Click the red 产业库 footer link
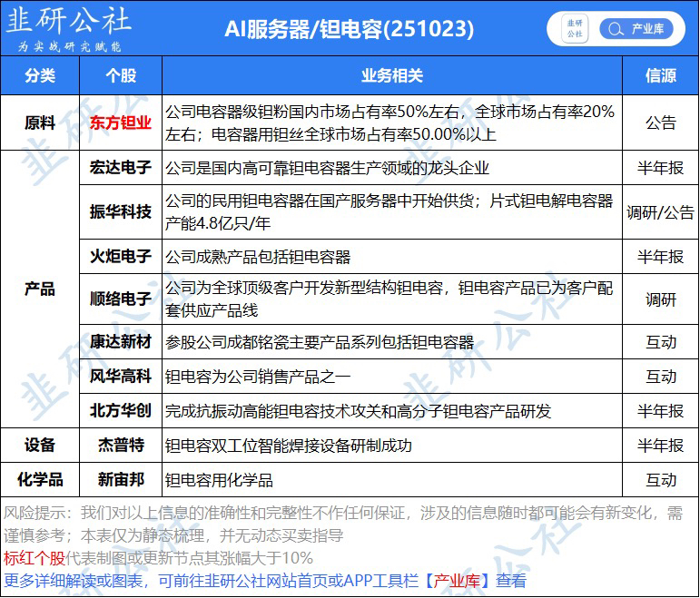The width and height of the screenshot is (700, 598). click(x=457, y=581)
